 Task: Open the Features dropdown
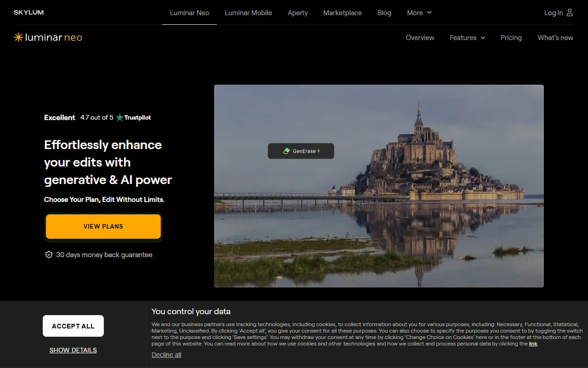pyautogui.click(x=463, y=38)
